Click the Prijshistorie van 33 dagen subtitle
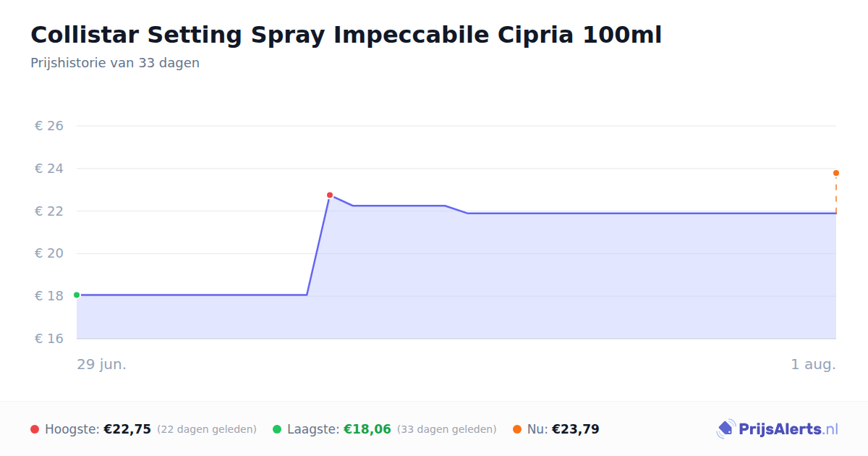Screen dimensions: 868x456 click(x=115, y=63)
